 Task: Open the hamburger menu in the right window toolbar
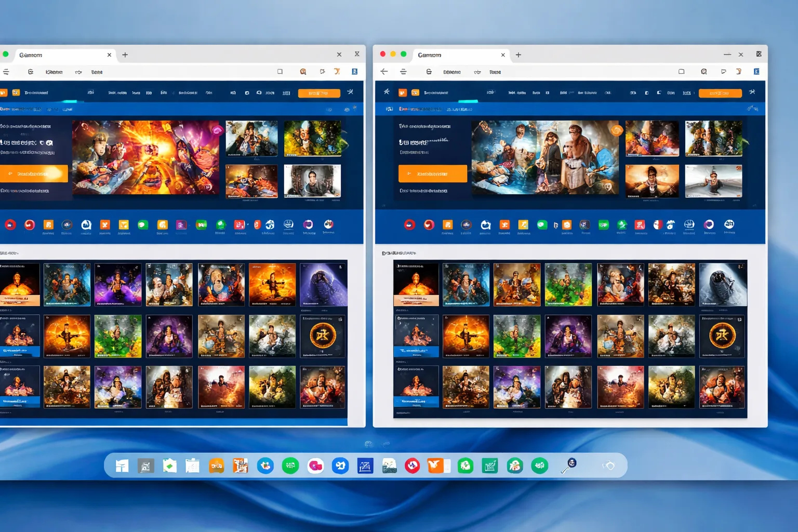click(403, 72)
